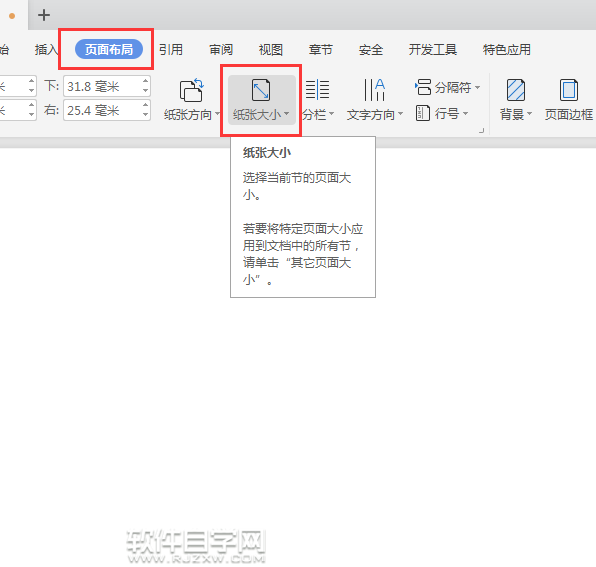Expand 背景 dropdown arrow
The width and height of the screenshot is (596, 567).
529,114
